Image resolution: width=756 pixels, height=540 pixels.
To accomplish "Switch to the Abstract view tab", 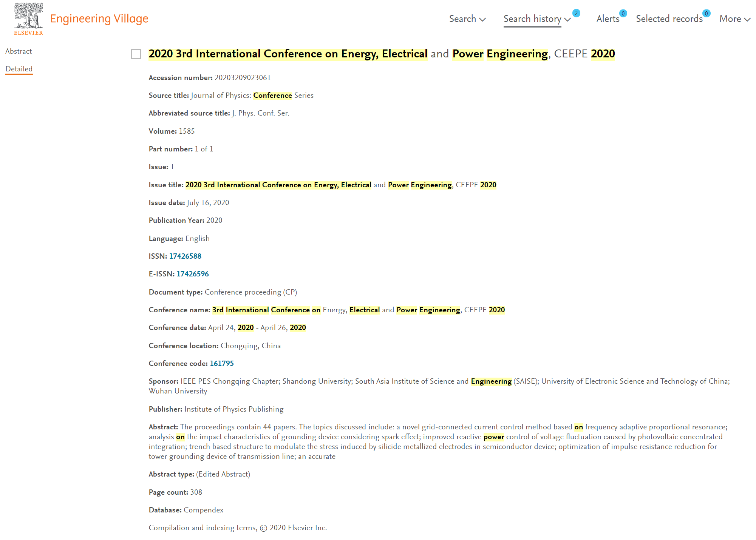I will [19, 51].
